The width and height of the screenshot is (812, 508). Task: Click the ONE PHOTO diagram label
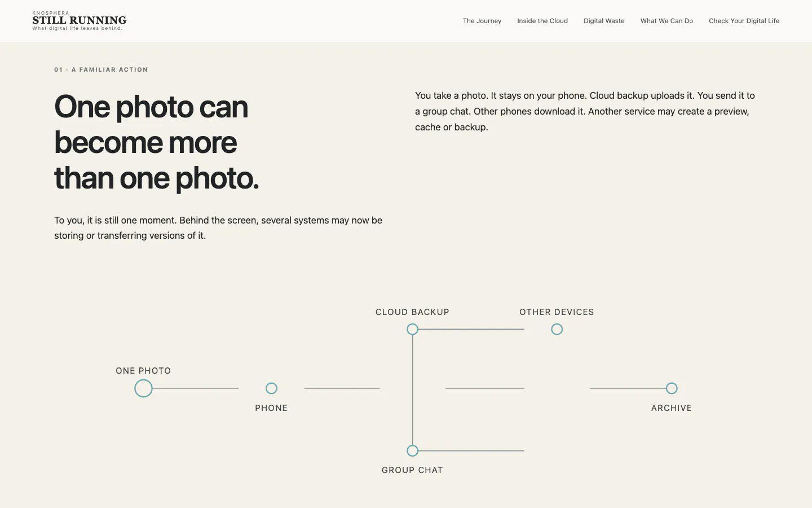click(x=143, y=371)
